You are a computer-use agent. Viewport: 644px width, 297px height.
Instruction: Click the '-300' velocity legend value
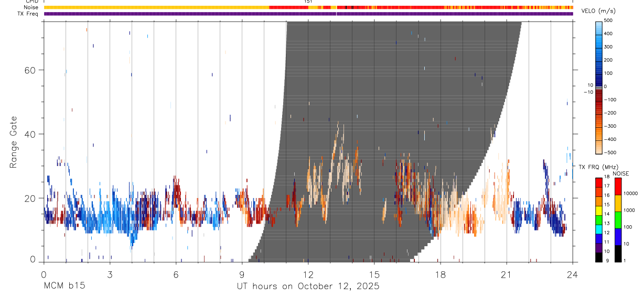point(610,126)
